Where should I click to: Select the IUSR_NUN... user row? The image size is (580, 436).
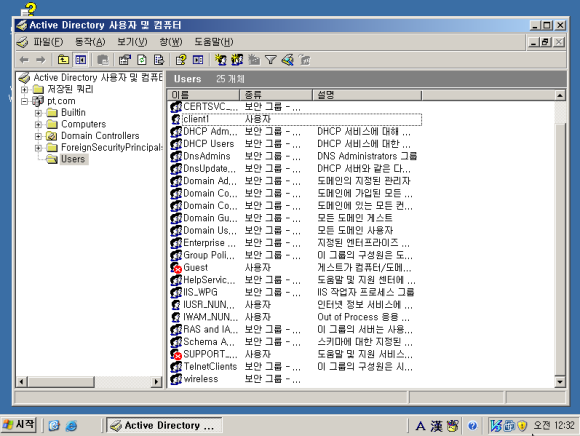coord(294,305)
